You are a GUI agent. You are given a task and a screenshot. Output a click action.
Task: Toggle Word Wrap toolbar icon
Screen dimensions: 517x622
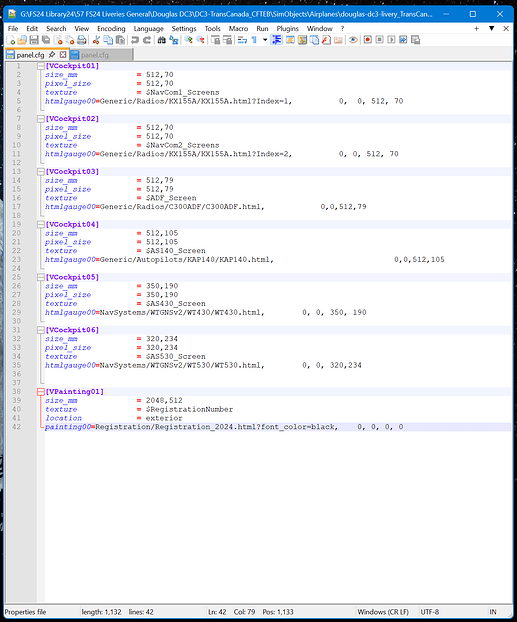point(242,40)
